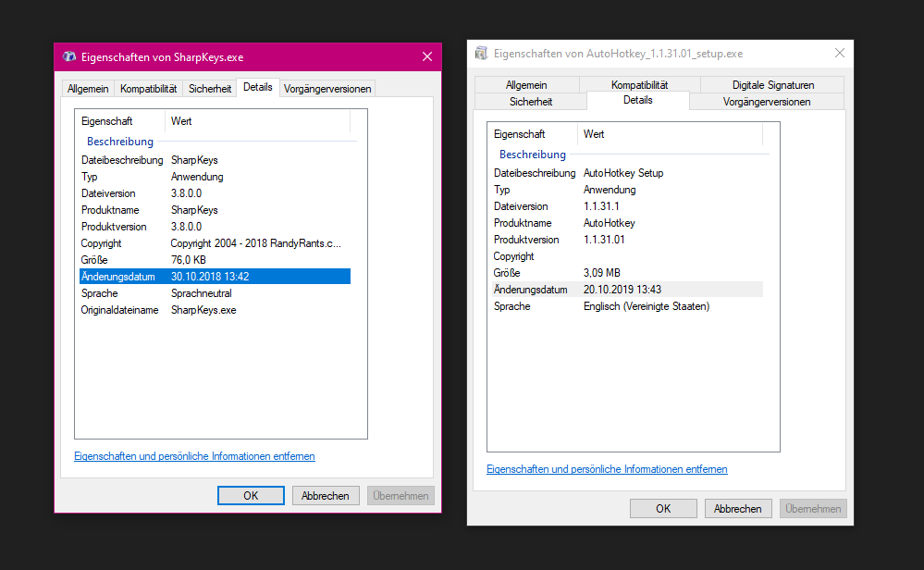Open Sicherheit tab in the AutoHotkey window
924x570 pixels.
(x=530, y=102)
